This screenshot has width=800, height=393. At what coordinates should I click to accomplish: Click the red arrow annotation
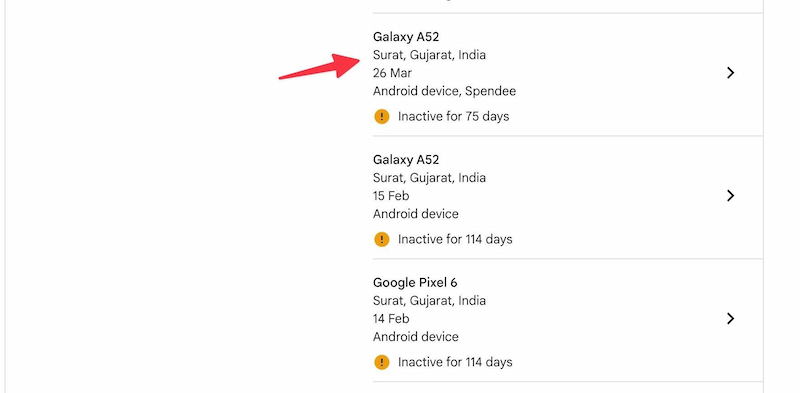320,66
